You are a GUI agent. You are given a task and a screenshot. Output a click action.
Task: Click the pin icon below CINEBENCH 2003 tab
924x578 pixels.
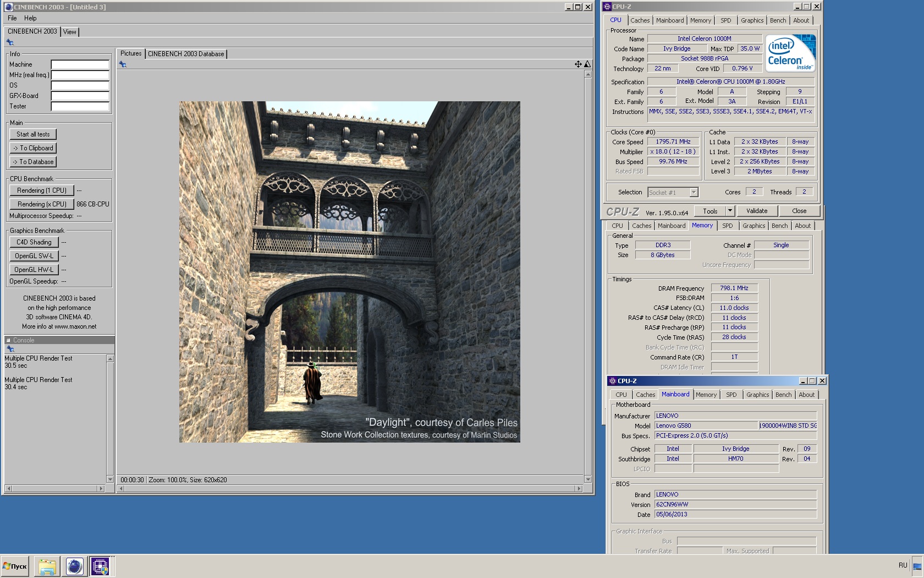(10, 42)
